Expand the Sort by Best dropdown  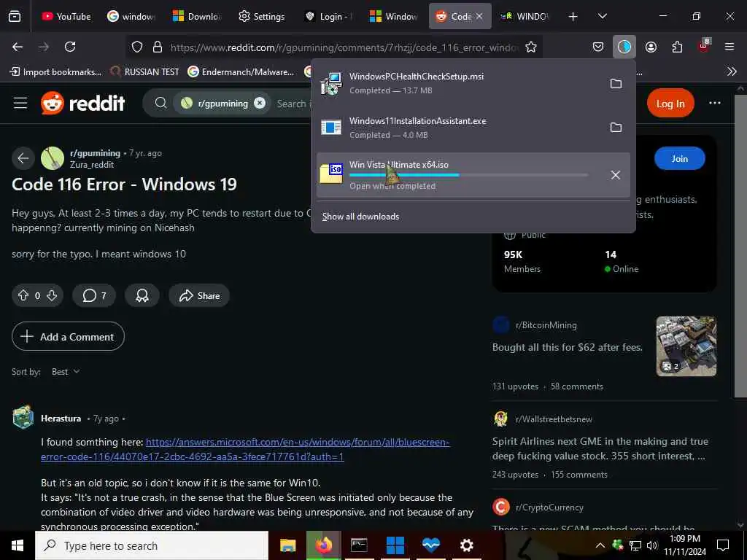pos(66,371)
